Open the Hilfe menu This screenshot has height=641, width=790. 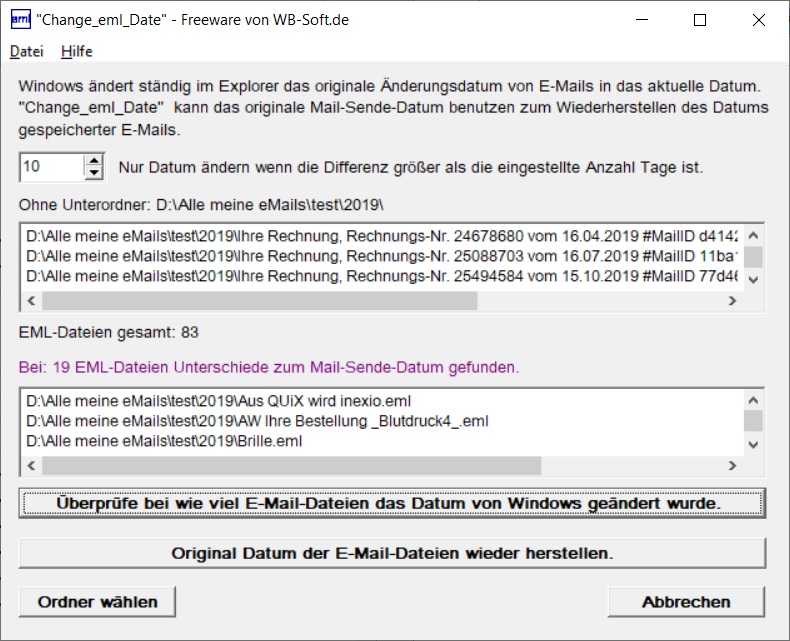(x=76, y=51)
